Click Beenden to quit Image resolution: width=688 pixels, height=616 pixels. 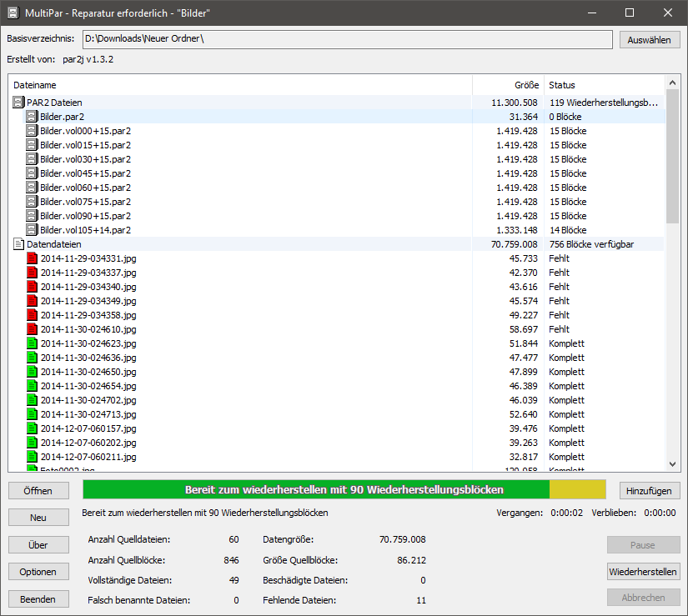(x=38, y=598)
